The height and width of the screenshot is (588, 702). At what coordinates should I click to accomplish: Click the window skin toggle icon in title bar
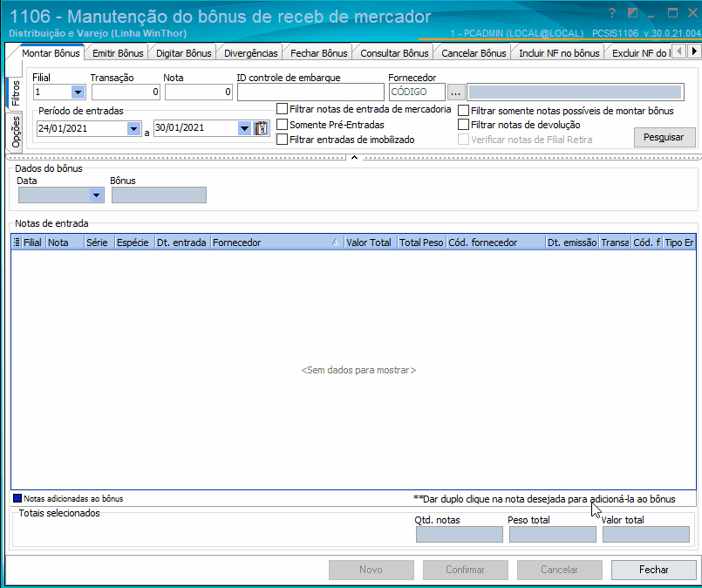(x=632, y=13)
